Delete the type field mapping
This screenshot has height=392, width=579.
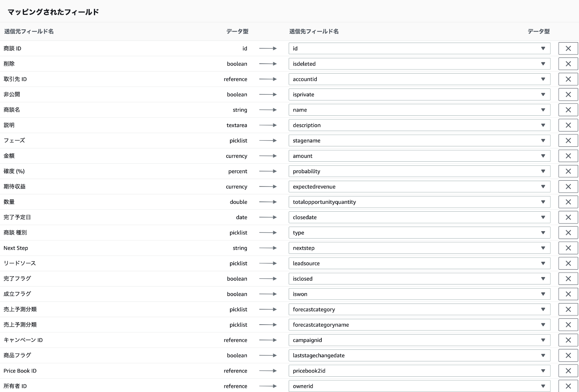tap(568, 232)
